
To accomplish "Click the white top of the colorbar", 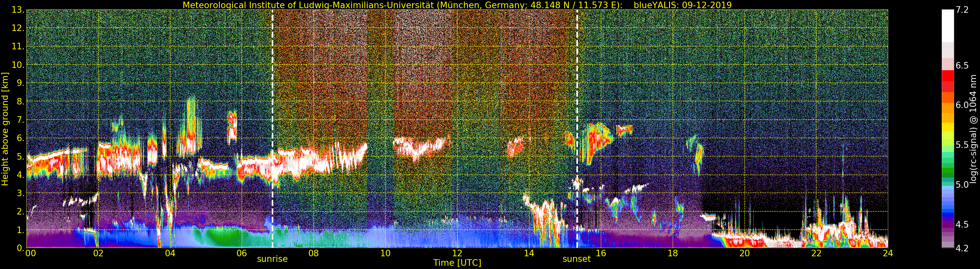I will [x=948, y=25].
